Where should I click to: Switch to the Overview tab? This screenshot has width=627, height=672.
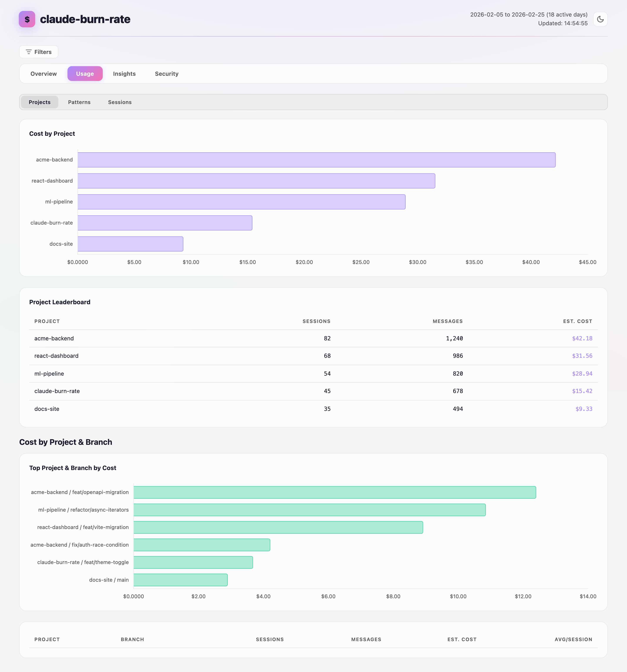tap(44, 74)
